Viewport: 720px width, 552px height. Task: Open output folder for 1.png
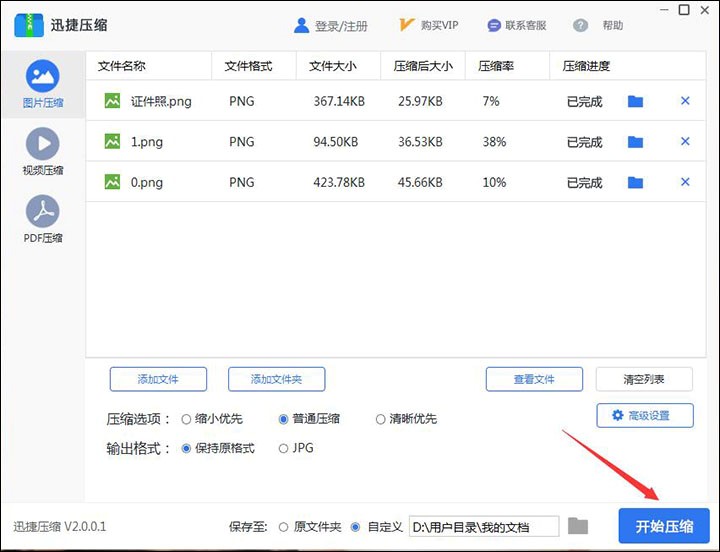point(636,141)
